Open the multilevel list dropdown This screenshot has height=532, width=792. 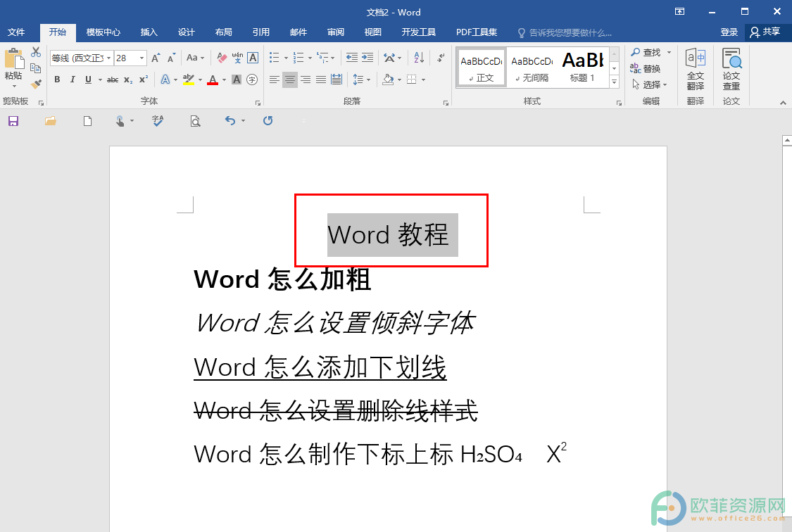[x=333, y=58]
